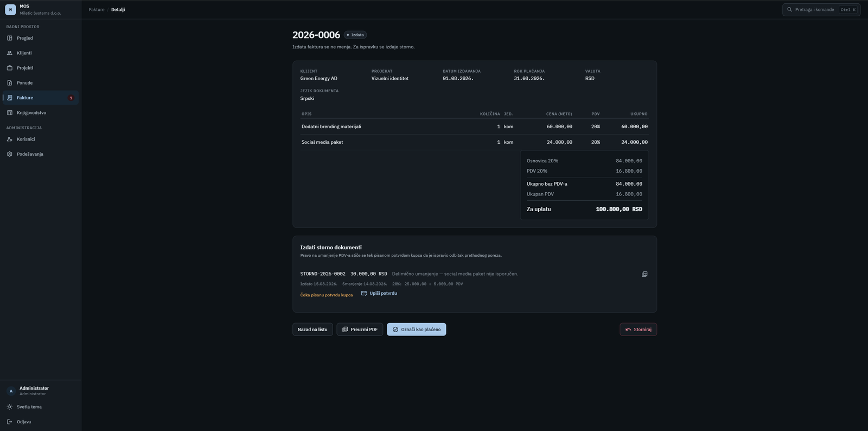Click the Administrator profile name

pyautogui.click(x=34, y=388)
